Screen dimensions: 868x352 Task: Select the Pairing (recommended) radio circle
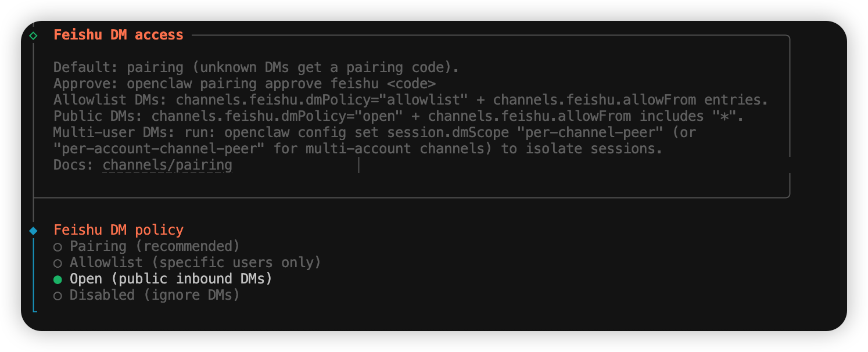pyautogui.click(x=58, y=247)
